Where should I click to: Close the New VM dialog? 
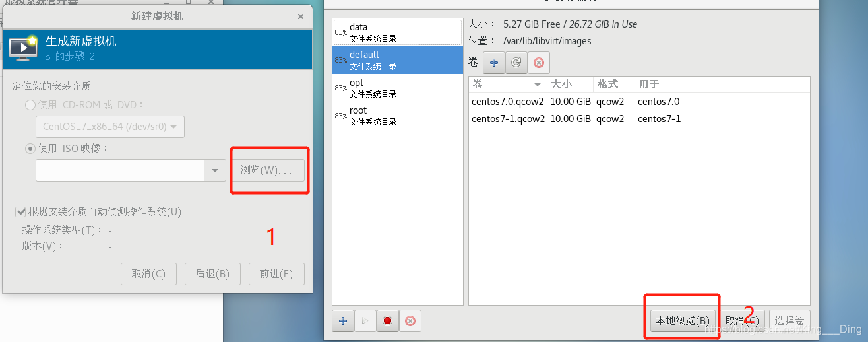click(301, 17)
